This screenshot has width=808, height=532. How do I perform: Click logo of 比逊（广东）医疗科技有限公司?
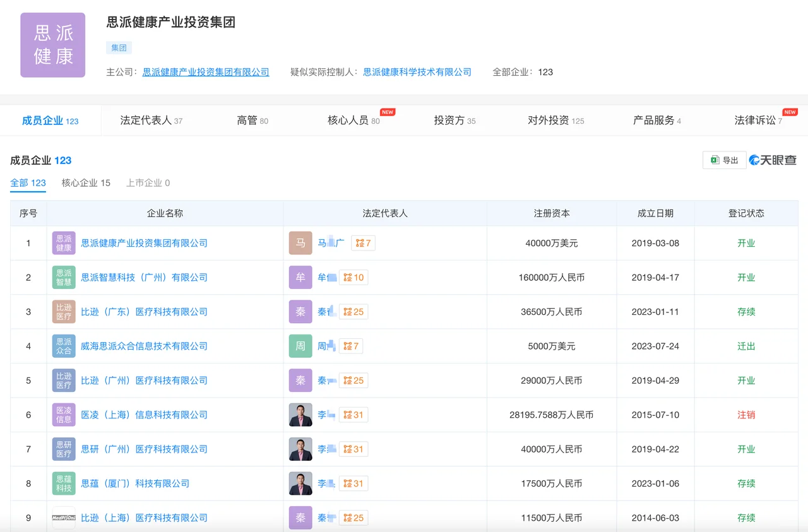click(x=64, y=312)
